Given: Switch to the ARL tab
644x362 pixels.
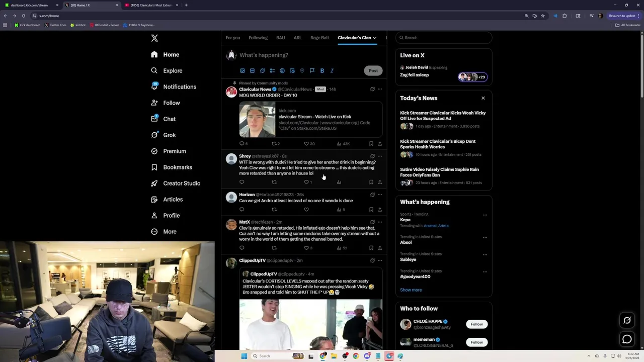Looking at the screenshot, I should click(297, 38).
